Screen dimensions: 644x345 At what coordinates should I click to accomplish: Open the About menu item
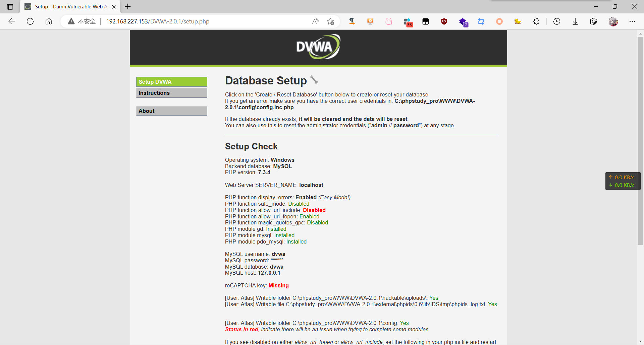pos(172,111)
